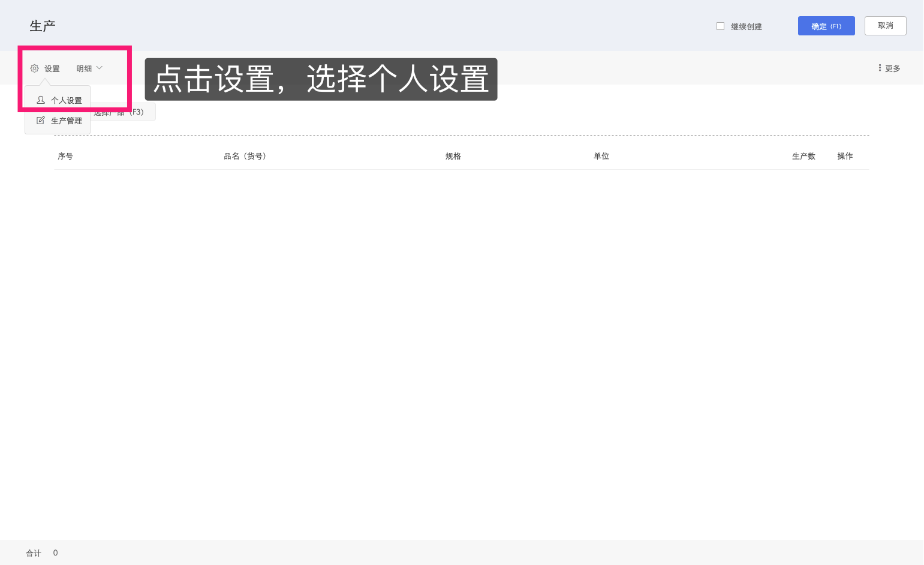
Task: Click the 选择产品 (F3) button
Action: (123, 112)
